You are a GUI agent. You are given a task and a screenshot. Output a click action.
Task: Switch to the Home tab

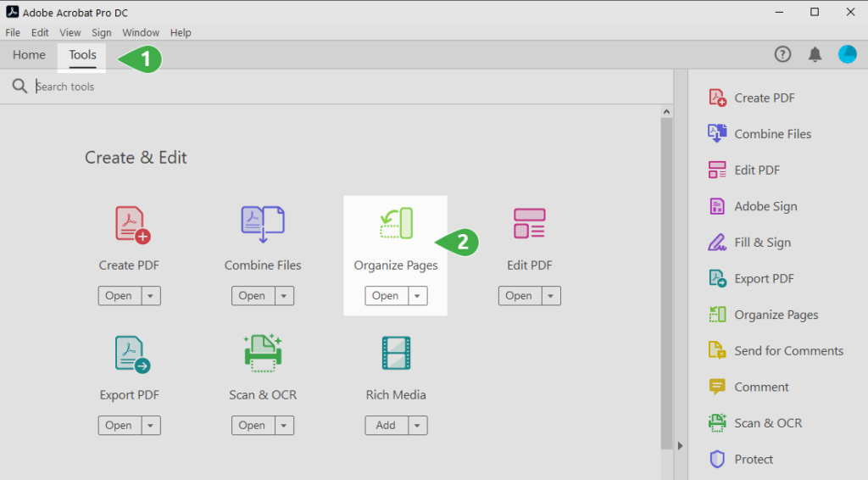tap(30, 55)
